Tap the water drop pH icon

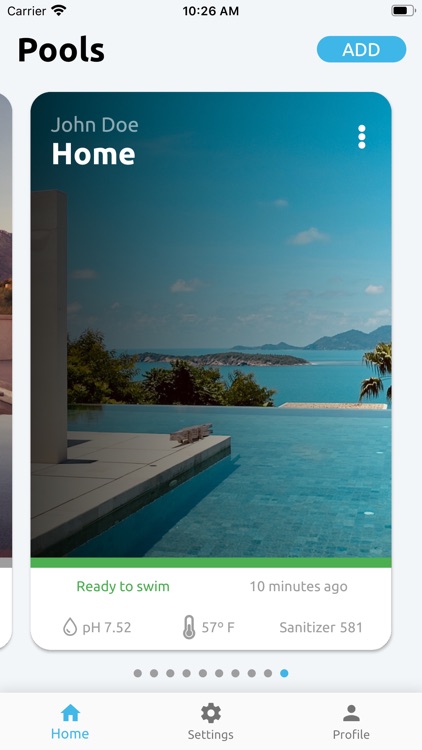click(70, 627)
